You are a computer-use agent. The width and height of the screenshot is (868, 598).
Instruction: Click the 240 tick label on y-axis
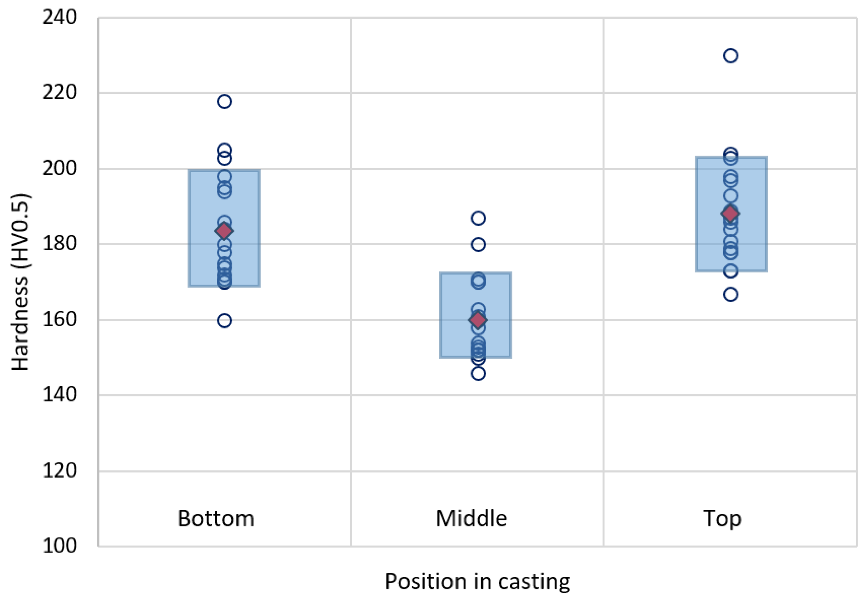click(x=60, y=17)
